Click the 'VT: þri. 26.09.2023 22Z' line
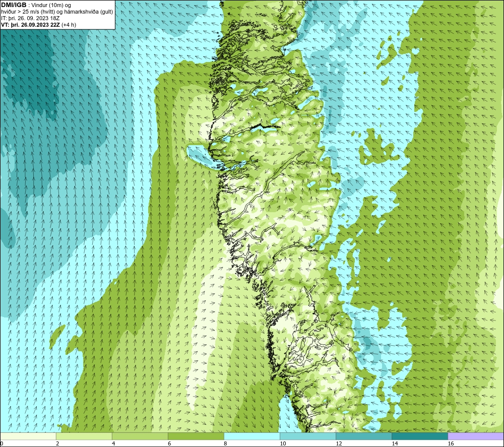This screenshot has height=447, width=504. click(39, 25)
